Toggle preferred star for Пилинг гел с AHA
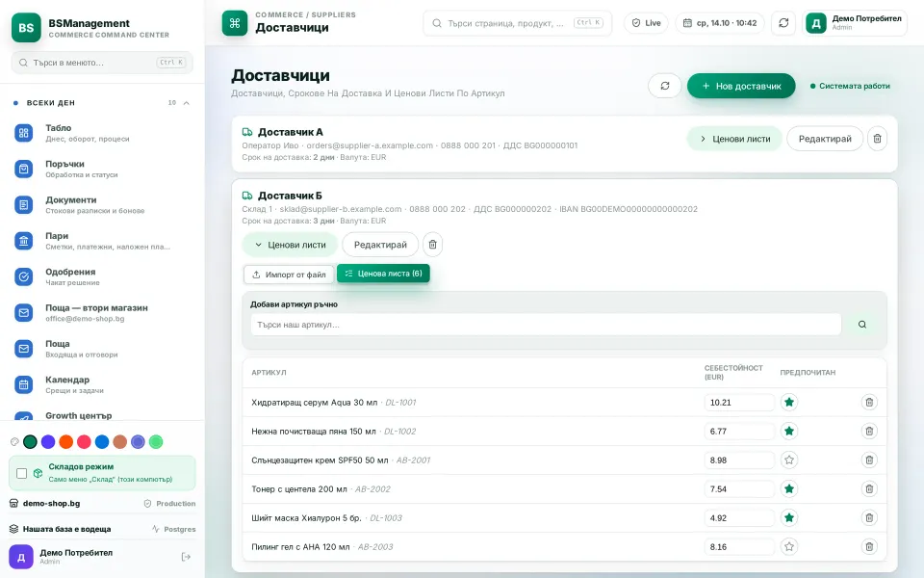The height and width of the screenshot is (578, 924). pos(789,547)
